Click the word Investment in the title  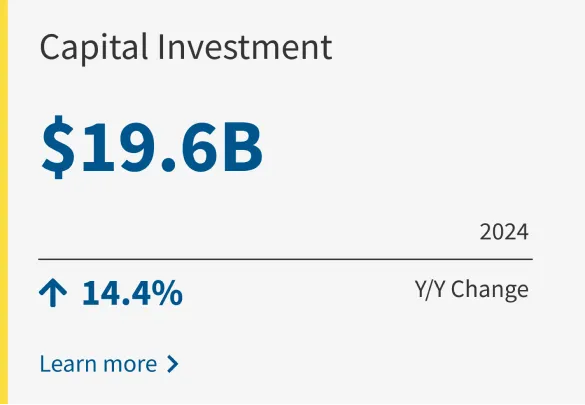pos(245,47)
